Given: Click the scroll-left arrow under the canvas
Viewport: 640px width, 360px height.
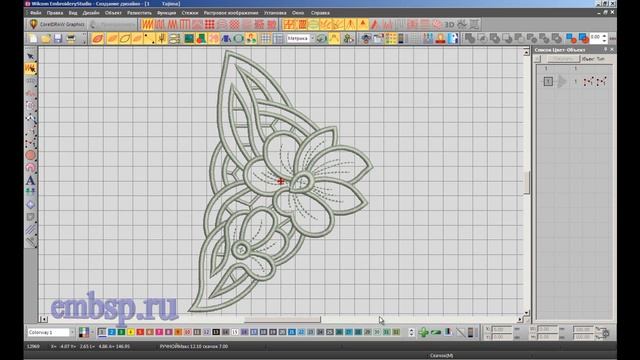Looking at the screenshot, I should 44,320.
